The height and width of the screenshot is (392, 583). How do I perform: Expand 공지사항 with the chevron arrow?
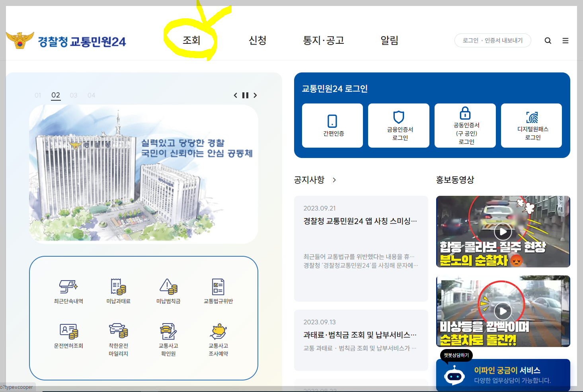334,180
